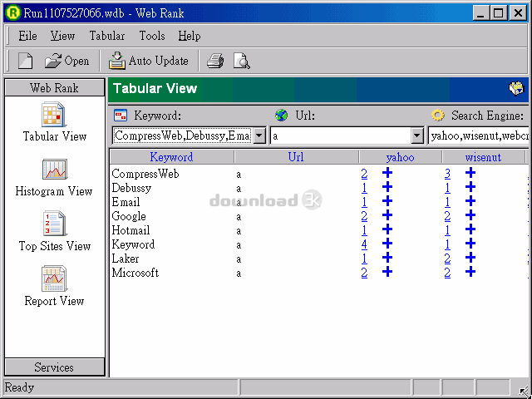Click the plus icon for Google under wisenut
The height and width of the screenshot is (399, 532).
tap(470, 215)
